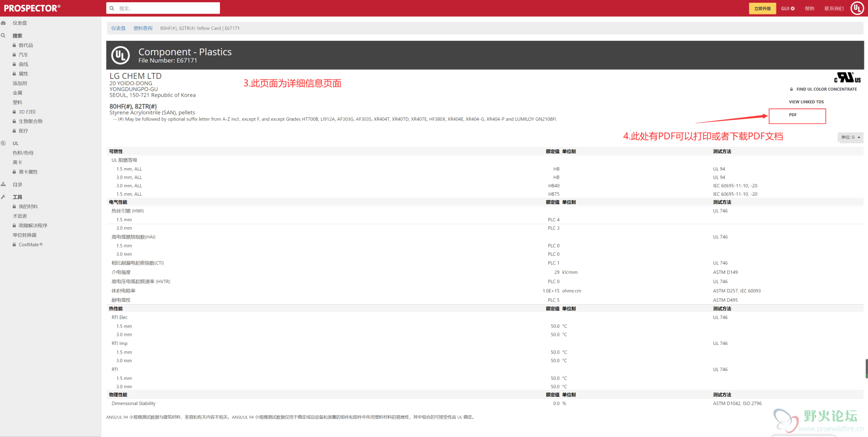The width and height of the screenshot is (868, 437).
Task: Click VIEW LINKED TDS link
Action: [806, 102]
